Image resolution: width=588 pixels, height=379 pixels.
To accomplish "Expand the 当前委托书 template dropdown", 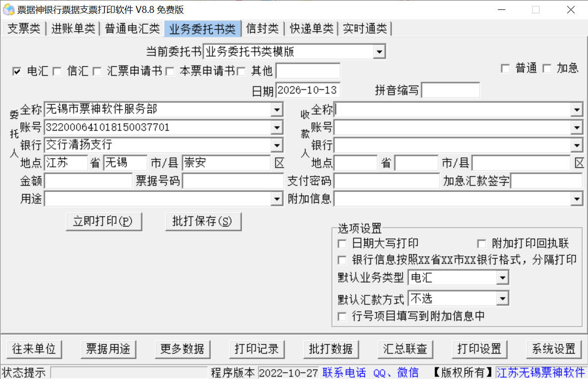I will pyautogui.click(x=380, y=52).
